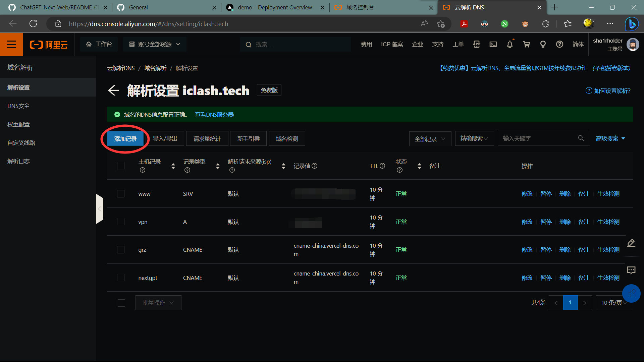Click the search magnifier in keyword box
This screenshot has height=362, width=644.
581,138
